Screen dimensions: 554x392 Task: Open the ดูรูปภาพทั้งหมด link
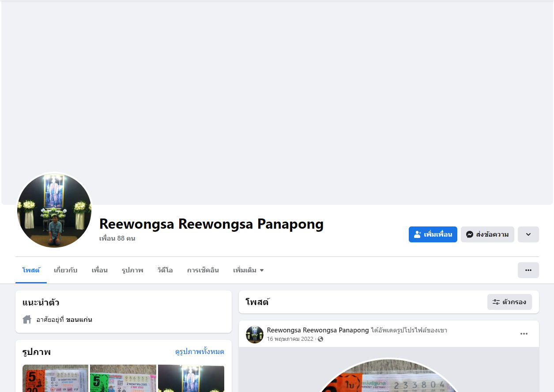pyautogui.click(x=200, y=352)
